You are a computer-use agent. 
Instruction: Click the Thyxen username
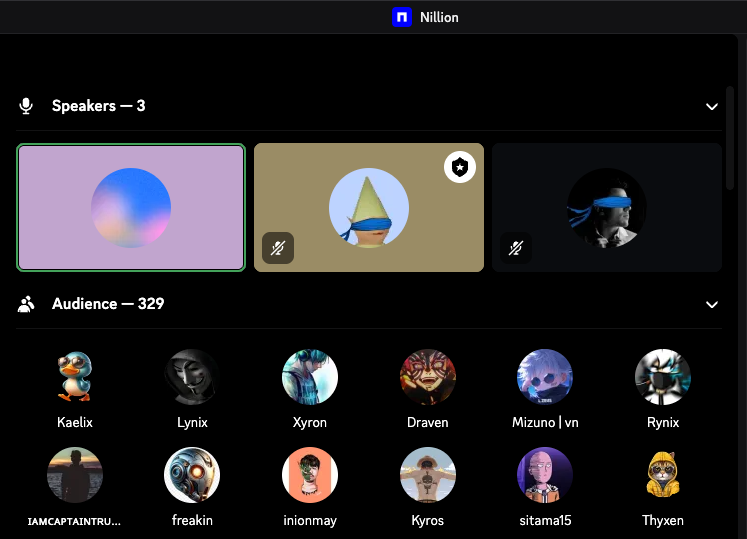tap(663, 520)
